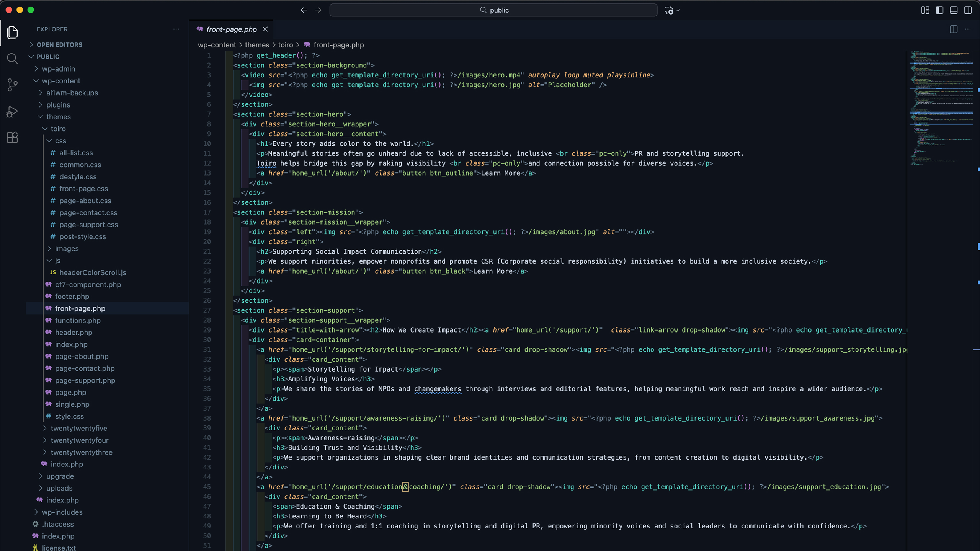Screen dimensions: 980x551
Task: Toggle the Secondary Side Bar visibility
Action: [x=968, y=10]
